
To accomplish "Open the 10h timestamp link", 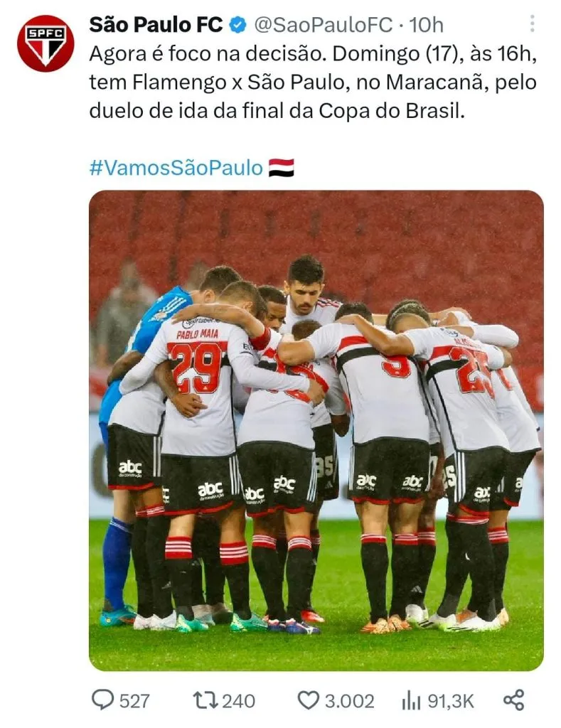I will [426, 25].
